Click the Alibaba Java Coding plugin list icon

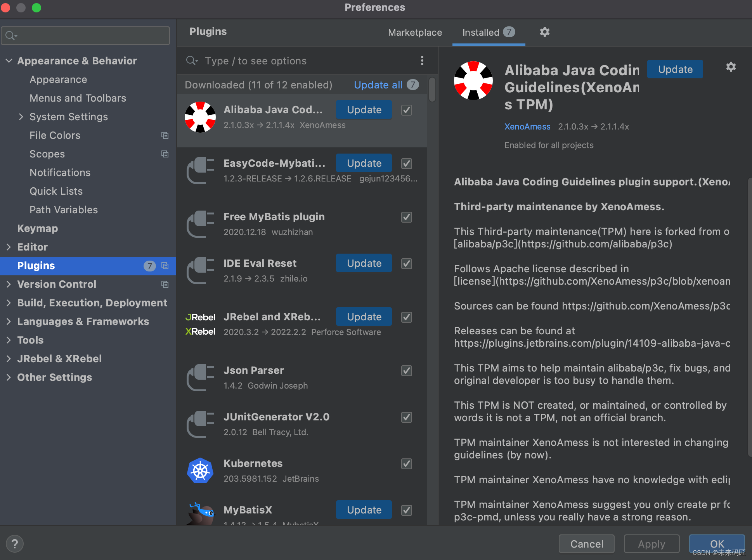coord(200,117)
